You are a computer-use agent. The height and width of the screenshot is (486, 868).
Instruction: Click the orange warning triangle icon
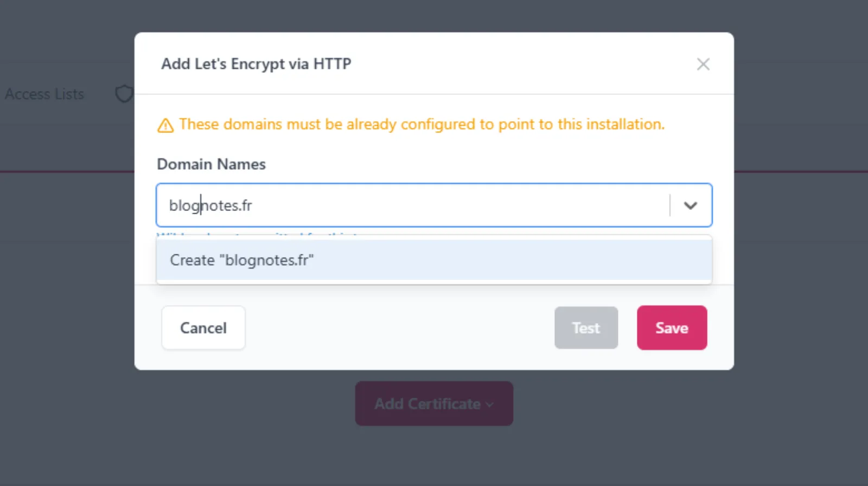pos(165,125)
